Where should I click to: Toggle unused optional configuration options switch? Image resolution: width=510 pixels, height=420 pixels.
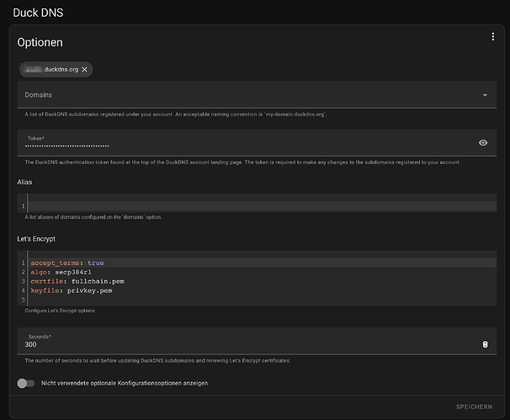pyautogui.click(x=26, y=384)
